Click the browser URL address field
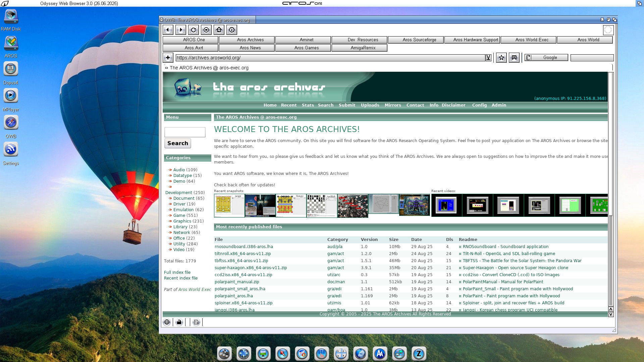This screenshot has width=644, height=362. click(330, 58)
